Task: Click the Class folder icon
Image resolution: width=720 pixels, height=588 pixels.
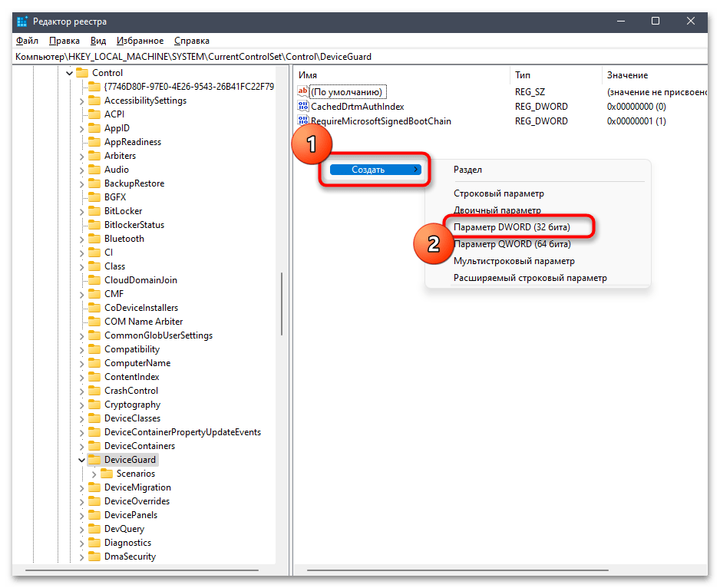Action: point(94,266)
